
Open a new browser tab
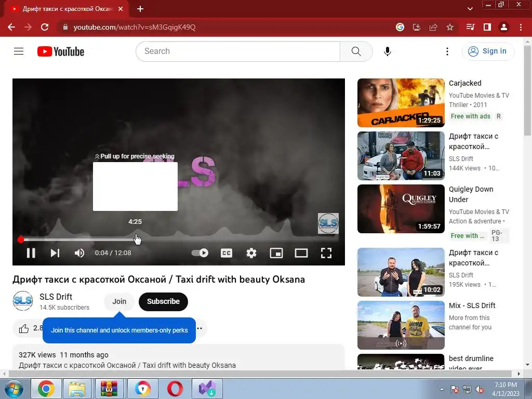pos(140,9)
